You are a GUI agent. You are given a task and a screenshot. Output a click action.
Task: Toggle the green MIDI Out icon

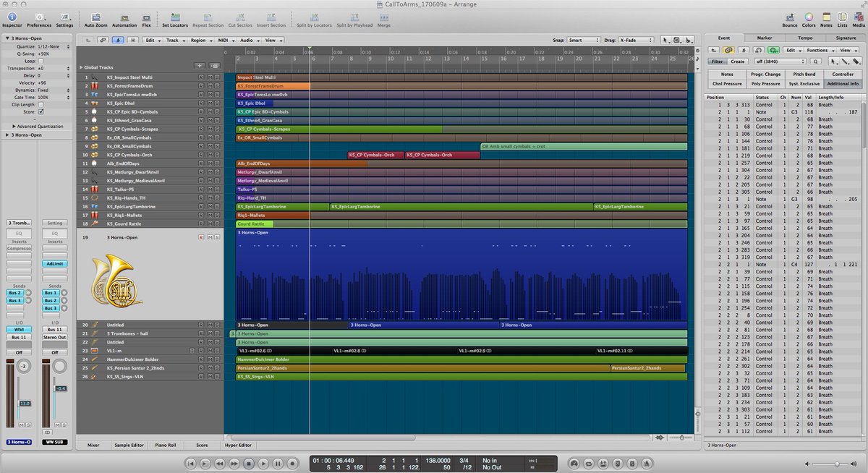774,51
